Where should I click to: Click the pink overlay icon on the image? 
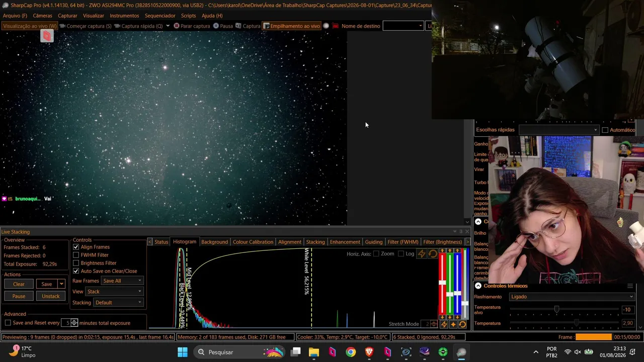[47, 36]
